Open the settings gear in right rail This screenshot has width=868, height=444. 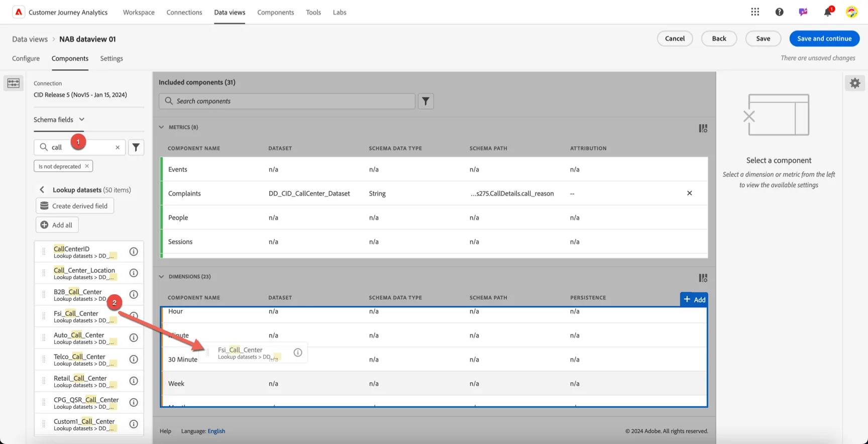[855, 83]
